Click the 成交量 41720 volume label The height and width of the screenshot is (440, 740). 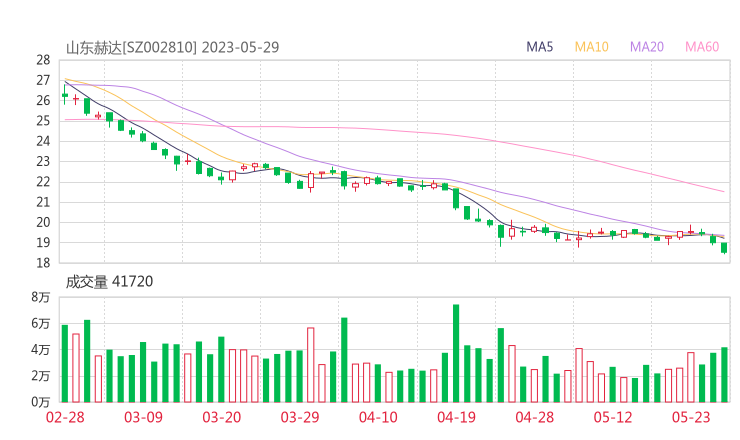(109, 282)
